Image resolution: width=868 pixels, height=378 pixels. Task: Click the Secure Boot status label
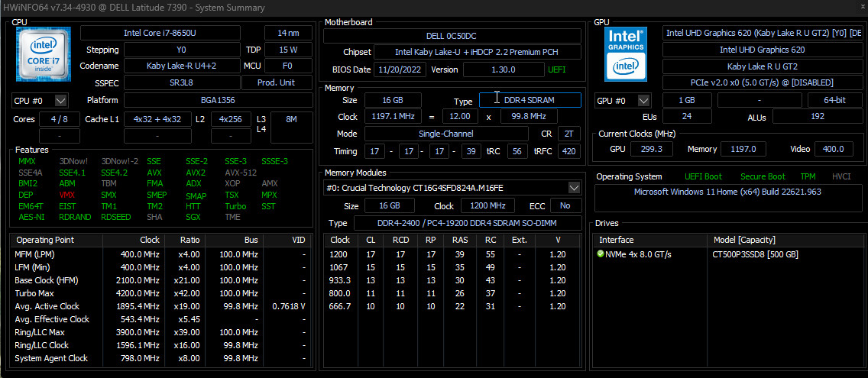coord(763,176)
